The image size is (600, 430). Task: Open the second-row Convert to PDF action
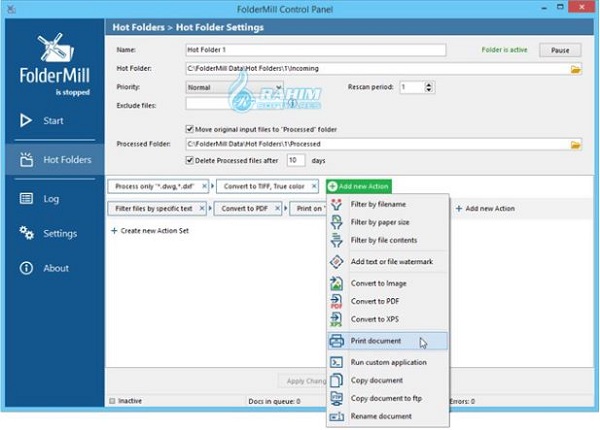tap(245, 208)
